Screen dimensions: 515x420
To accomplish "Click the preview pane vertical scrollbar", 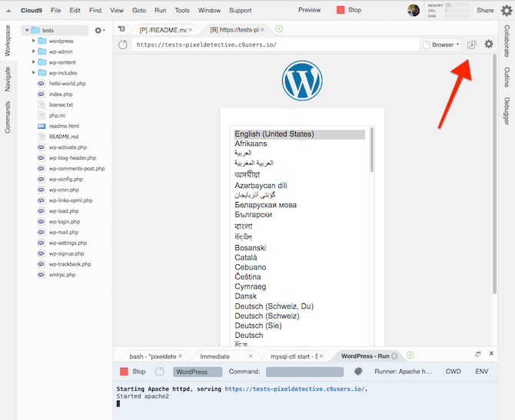I will 494,174.
